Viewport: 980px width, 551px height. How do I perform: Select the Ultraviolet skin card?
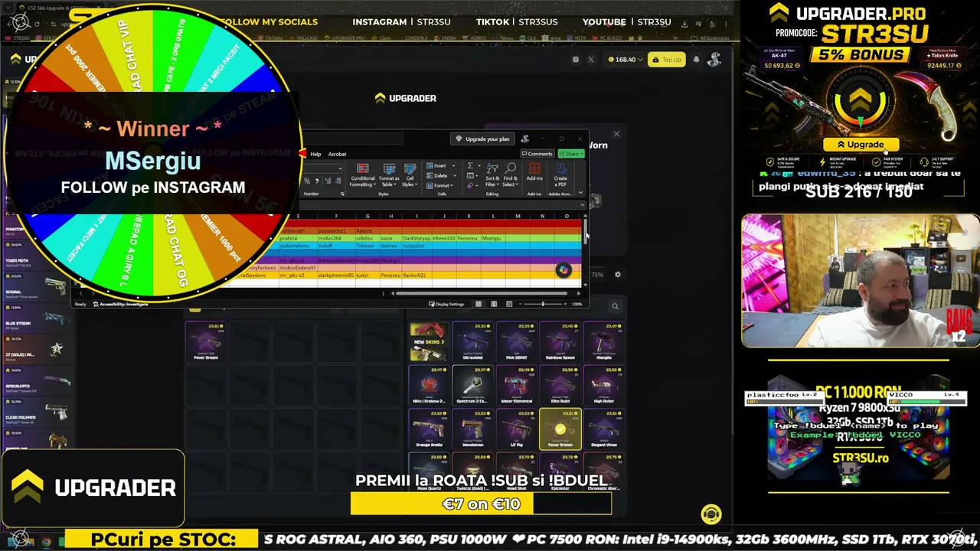(472, 341)
